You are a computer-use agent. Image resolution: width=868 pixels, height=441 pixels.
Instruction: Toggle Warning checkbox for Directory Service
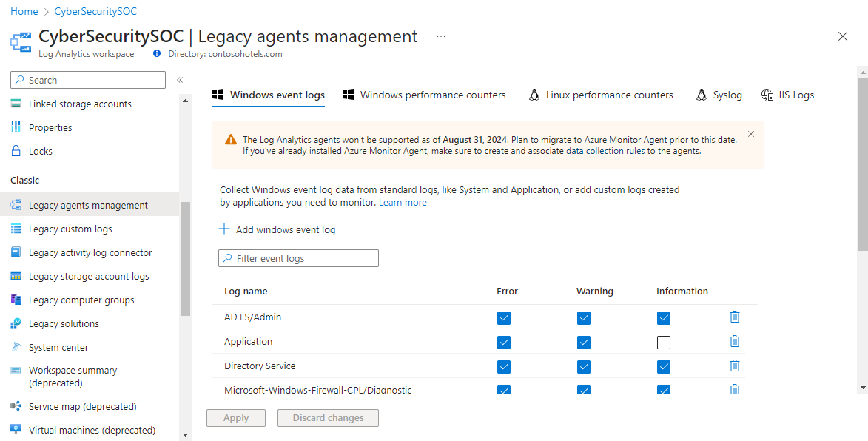(584, 366)
